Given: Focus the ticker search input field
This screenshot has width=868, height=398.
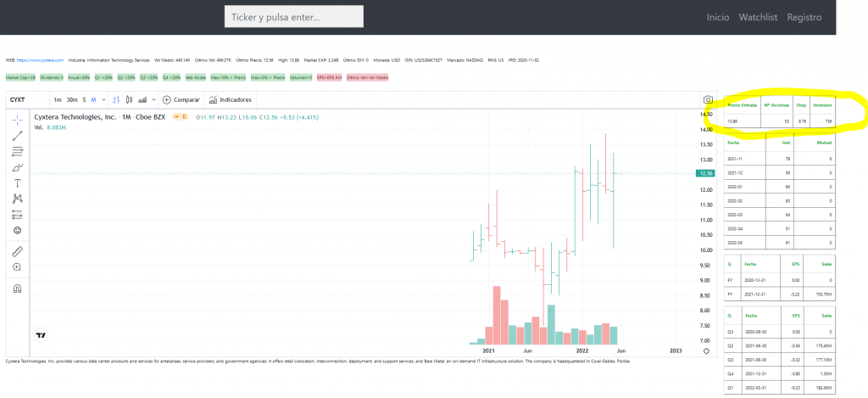Looking at the screenshot, I should tap(293, 17).
